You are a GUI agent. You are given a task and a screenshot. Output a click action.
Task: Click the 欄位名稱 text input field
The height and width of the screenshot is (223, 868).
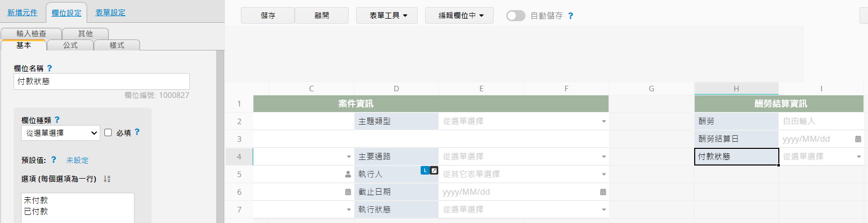click(x=101, y=81)
